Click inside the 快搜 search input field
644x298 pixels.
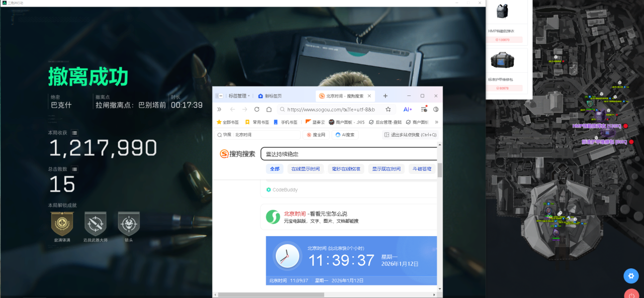click(257, 134)
